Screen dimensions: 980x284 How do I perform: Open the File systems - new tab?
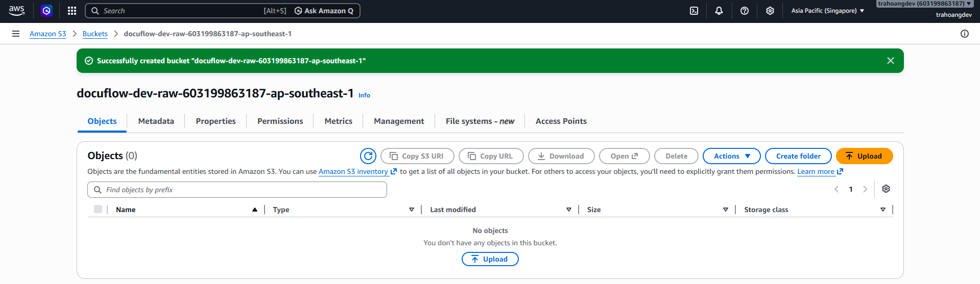coord(480,121)
